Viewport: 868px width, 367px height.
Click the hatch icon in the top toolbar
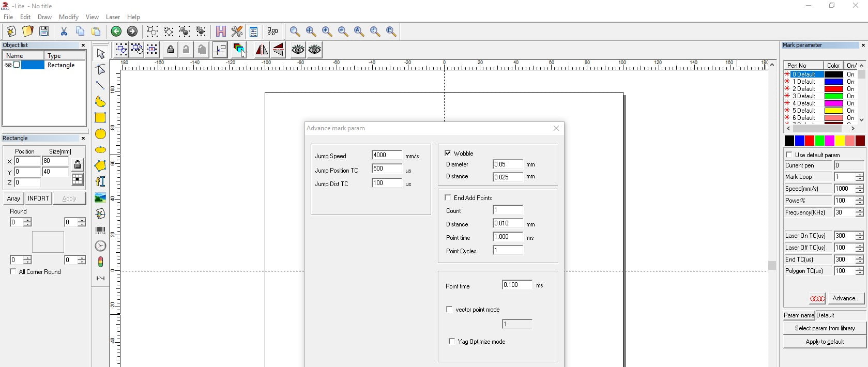221,32
